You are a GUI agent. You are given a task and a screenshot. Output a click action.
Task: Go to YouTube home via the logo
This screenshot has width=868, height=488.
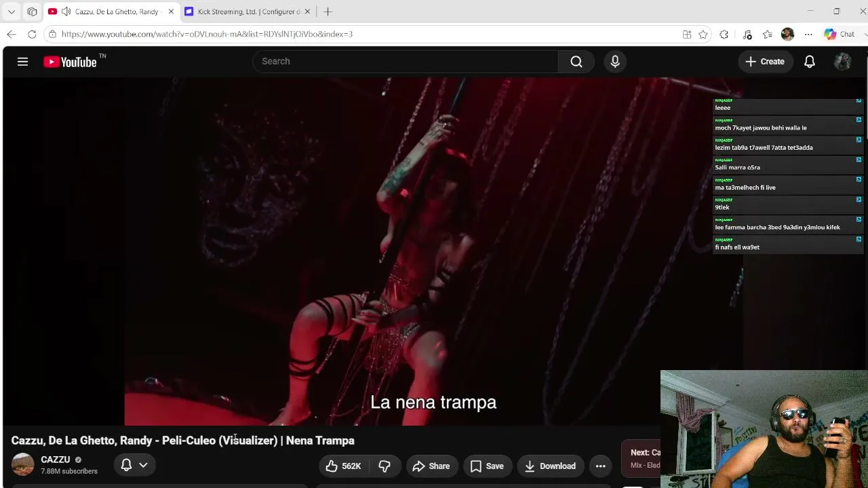71,62
